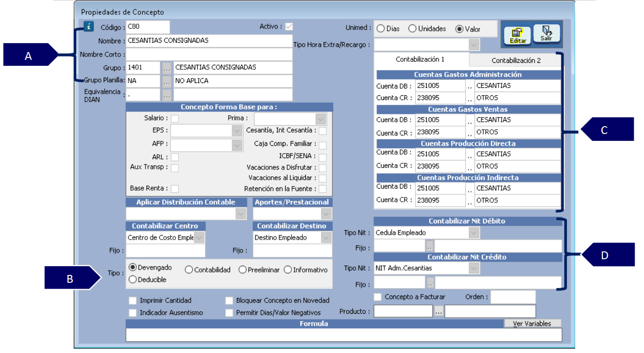Viewport: 644px width, 353px height.
Task: Select the Contabilidad type radio button
Action: click(189, 270)
